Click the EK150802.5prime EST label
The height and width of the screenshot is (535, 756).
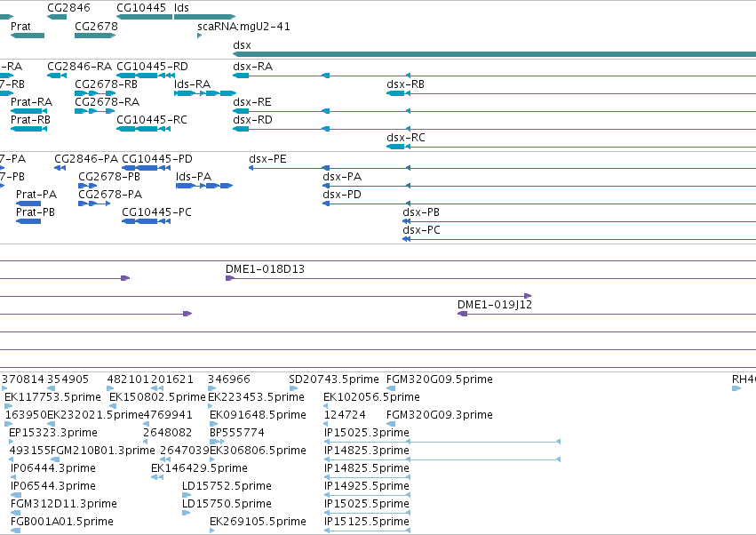(x=157, y=397)
